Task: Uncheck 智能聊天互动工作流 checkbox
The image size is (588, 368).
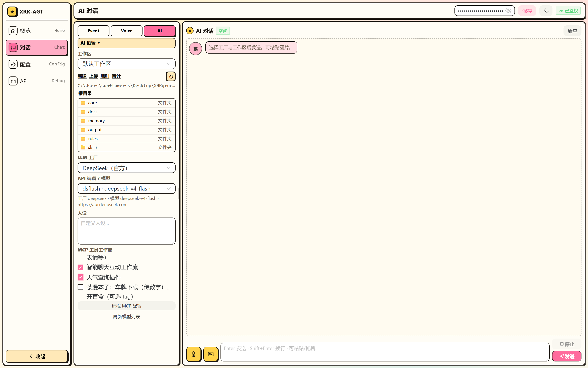Action: click(x=80, y=267)
